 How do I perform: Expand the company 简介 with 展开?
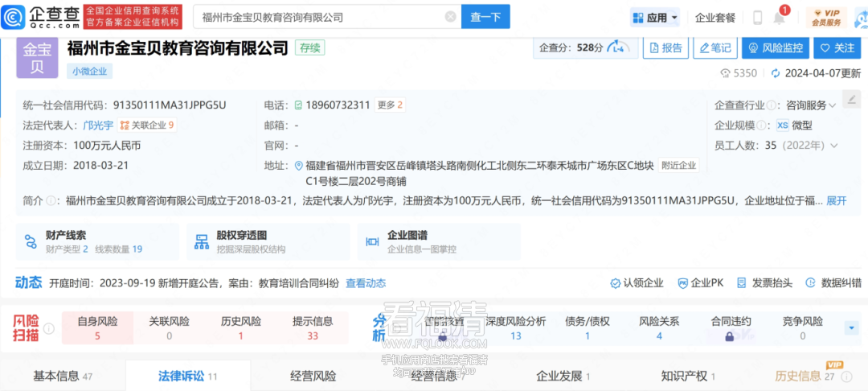(x=836, y=200)
